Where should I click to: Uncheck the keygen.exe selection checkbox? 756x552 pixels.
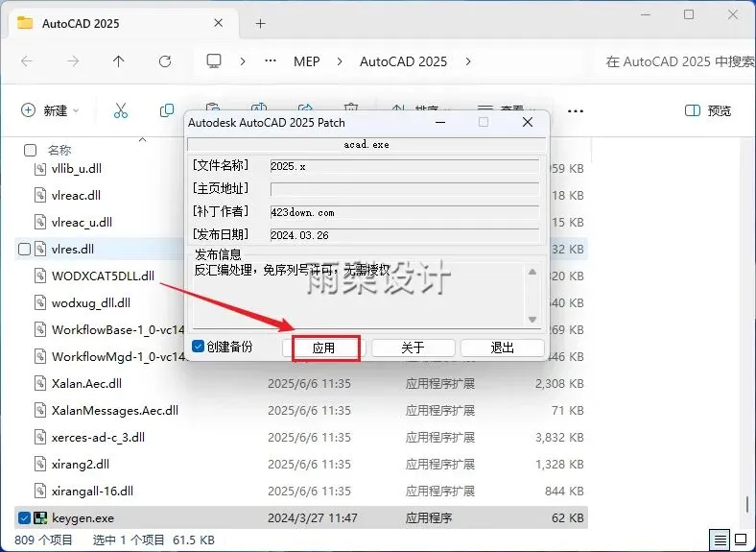[x=24, y=517]
